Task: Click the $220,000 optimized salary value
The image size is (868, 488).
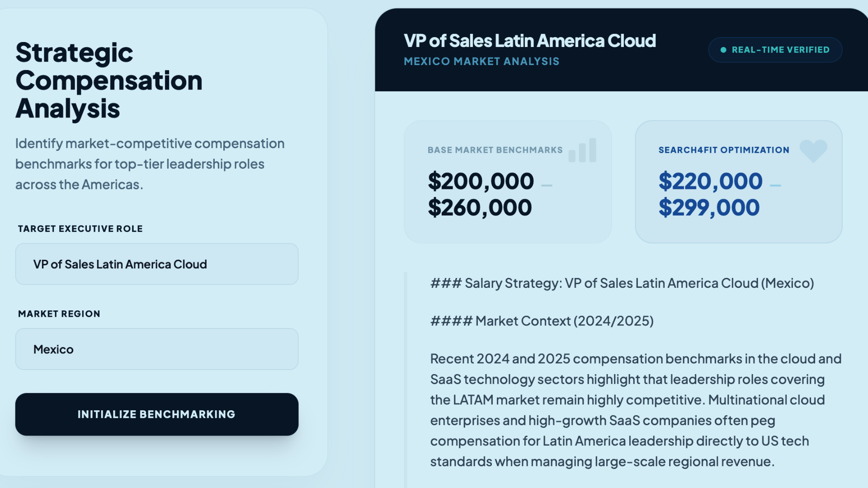Action: point(710,182)
